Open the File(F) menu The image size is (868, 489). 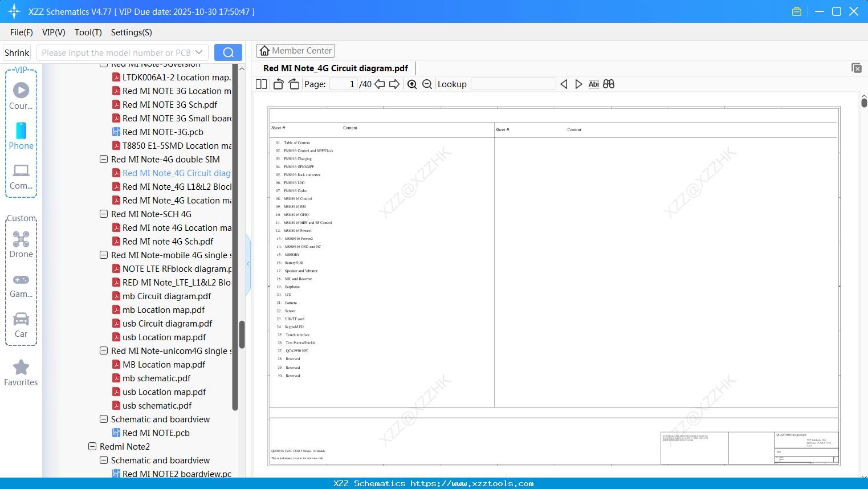coord(22,32)
